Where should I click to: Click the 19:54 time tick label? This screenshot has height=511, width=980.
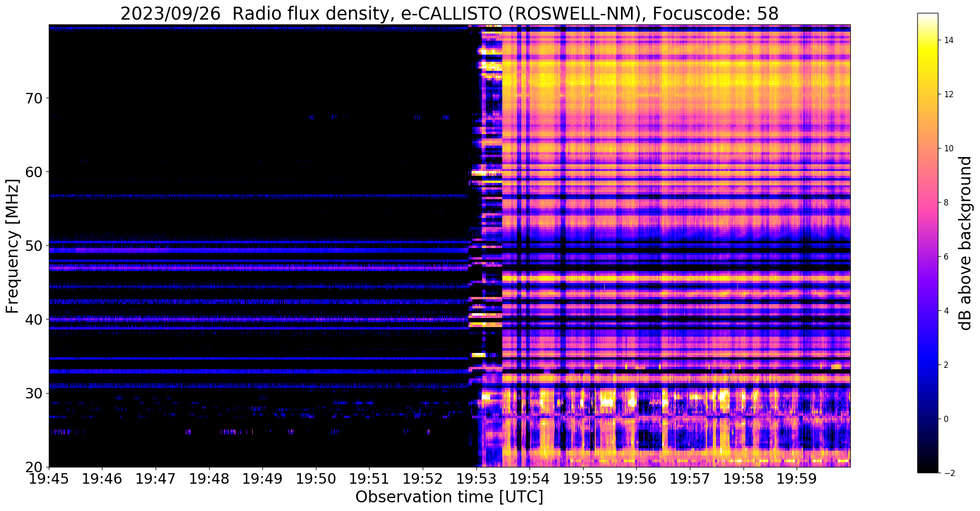(529, 478)
